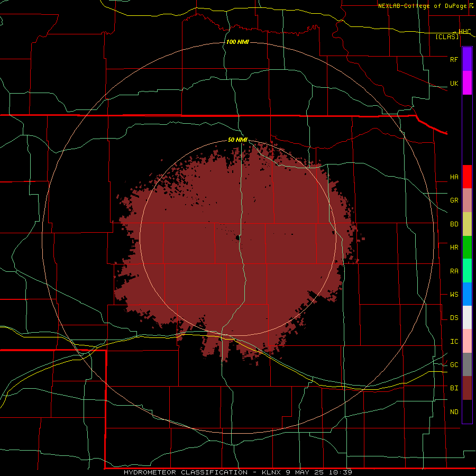476x476 pixels.
Task: Click the RF legend label
Action: (x=454, y=59)
